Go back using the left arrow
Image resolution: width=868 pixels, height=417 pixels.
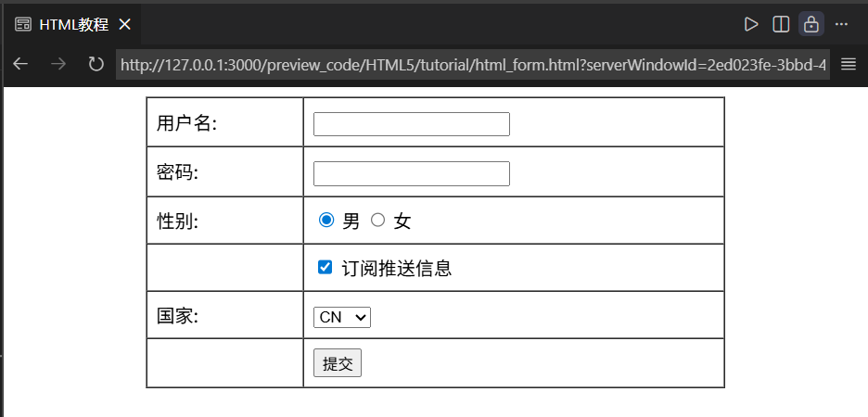tap(20, 64)
